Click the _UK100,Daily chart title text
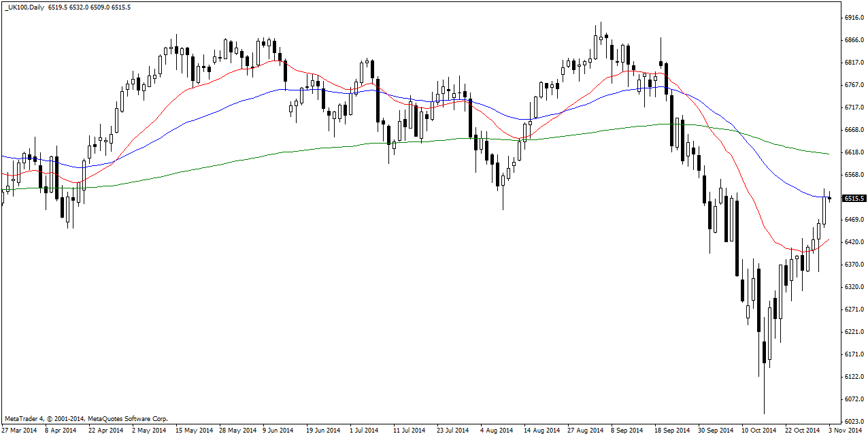Screen dimensions: 868x436 24,7
